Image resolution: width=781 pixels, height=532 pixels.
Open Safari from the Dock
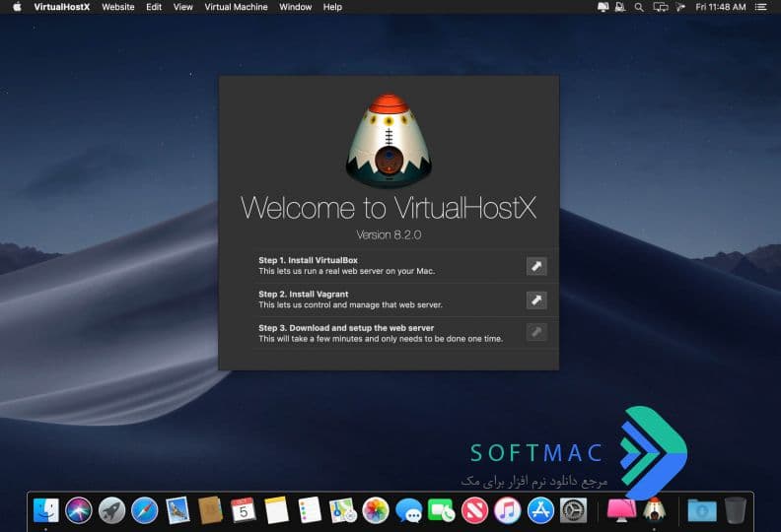(x=144, y=510)
